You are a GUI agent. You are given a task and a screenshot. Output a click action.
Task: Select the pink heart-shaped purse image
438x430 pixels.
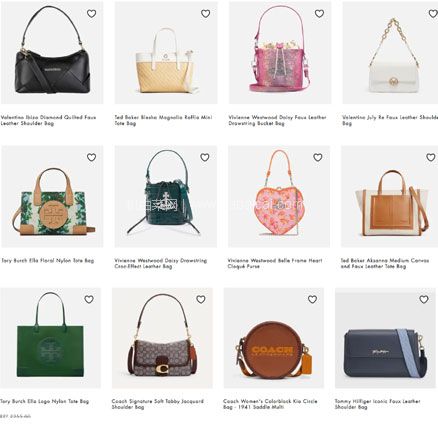tap(279, 196)
